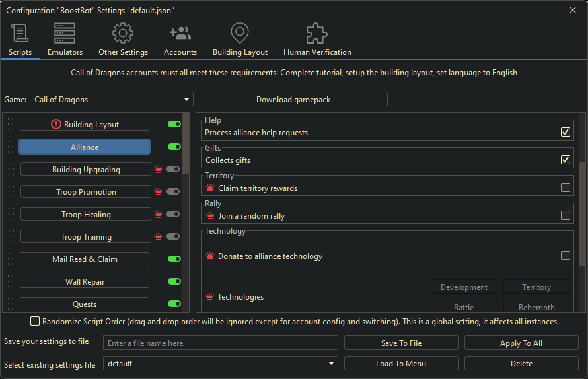588x379 pixels.
Task: Open the Emulators server icon
Action: tap(65, 33)
